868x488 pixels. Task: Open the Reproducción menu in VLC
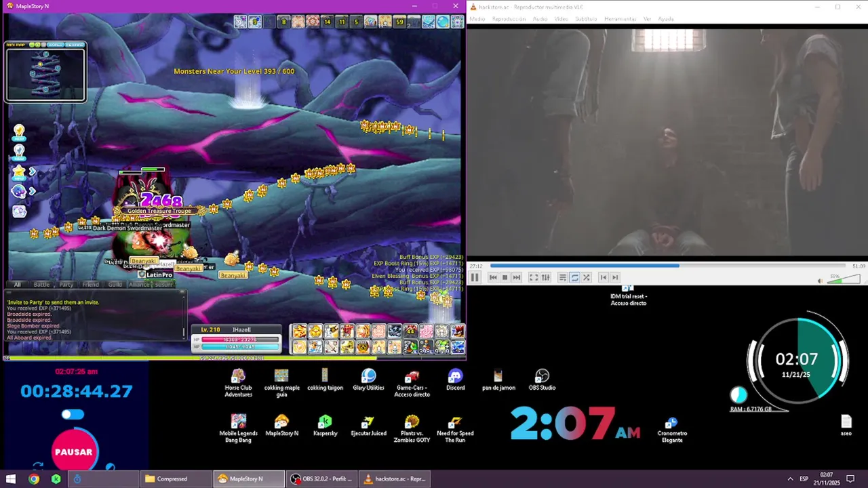pos(509,19)
